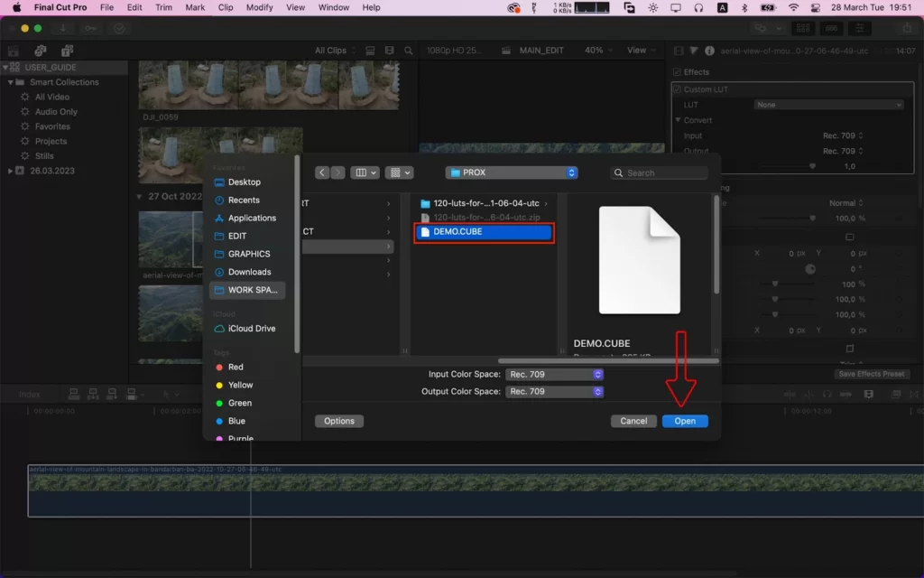Show the Photos and Audio sidebar
This screenshot has width=924, height=578.
point(40,51)
